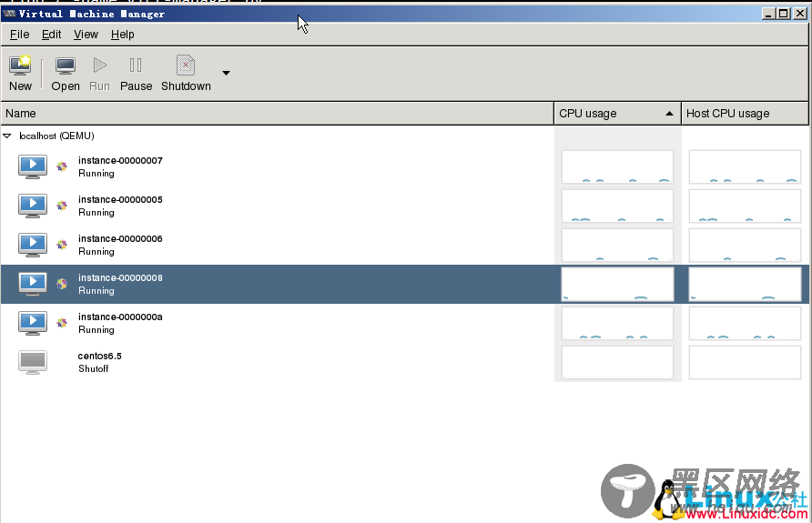Viewport: 812px width, 523px height.
Task: Sort by the CPU usage column header
Action: pos(617,114)
